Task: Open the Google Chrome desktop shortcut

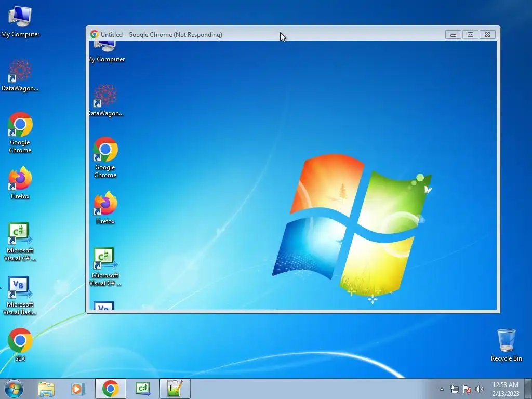Action: (20, 132)
